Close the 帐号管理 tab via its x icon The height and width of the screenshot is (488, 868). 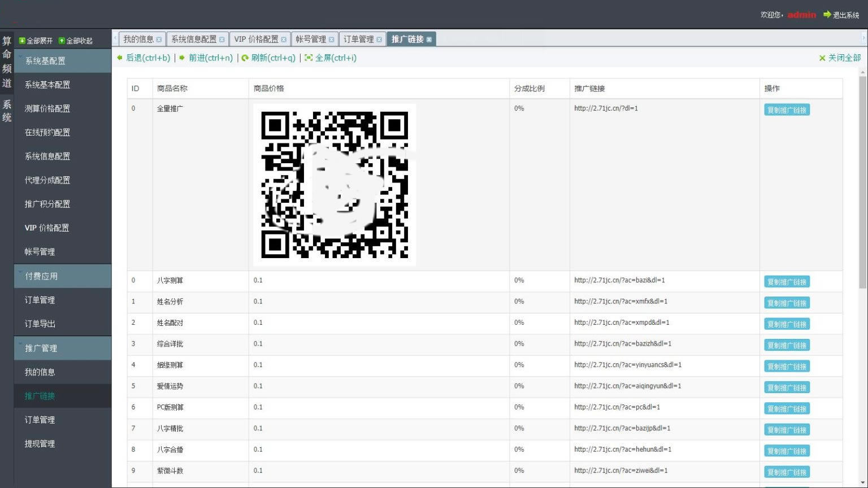point(331,40)
